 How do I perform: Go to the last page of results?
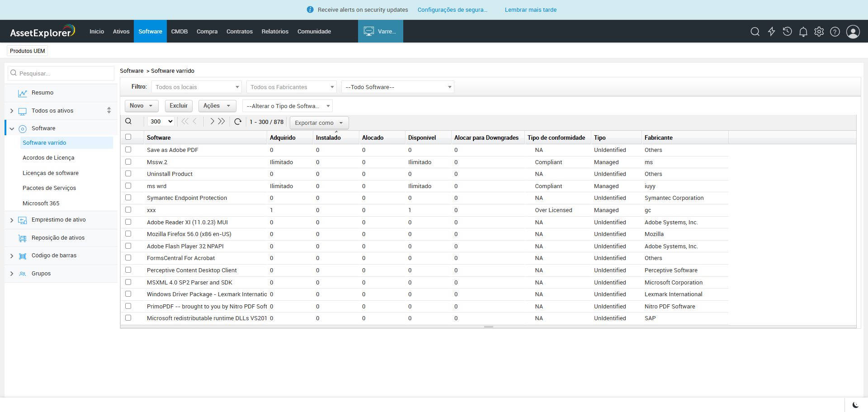click(x=222, y=122)
